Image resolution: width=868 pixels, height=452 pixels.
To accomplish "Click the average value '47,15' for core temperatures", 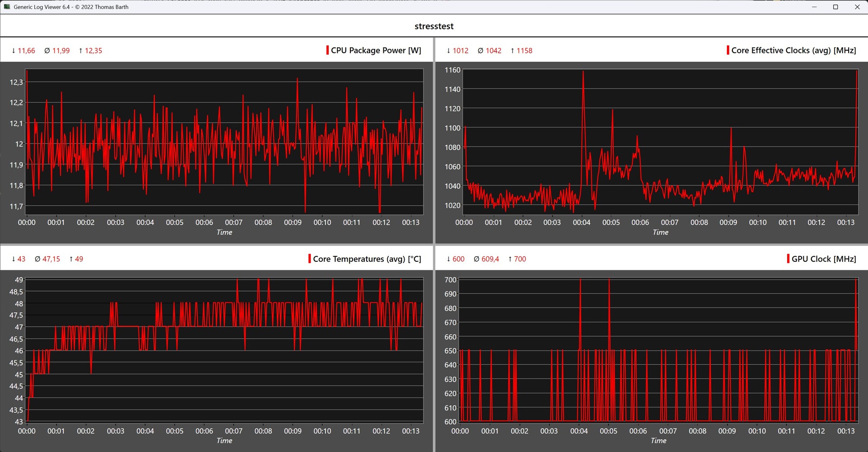I will [x=51, y=259].
